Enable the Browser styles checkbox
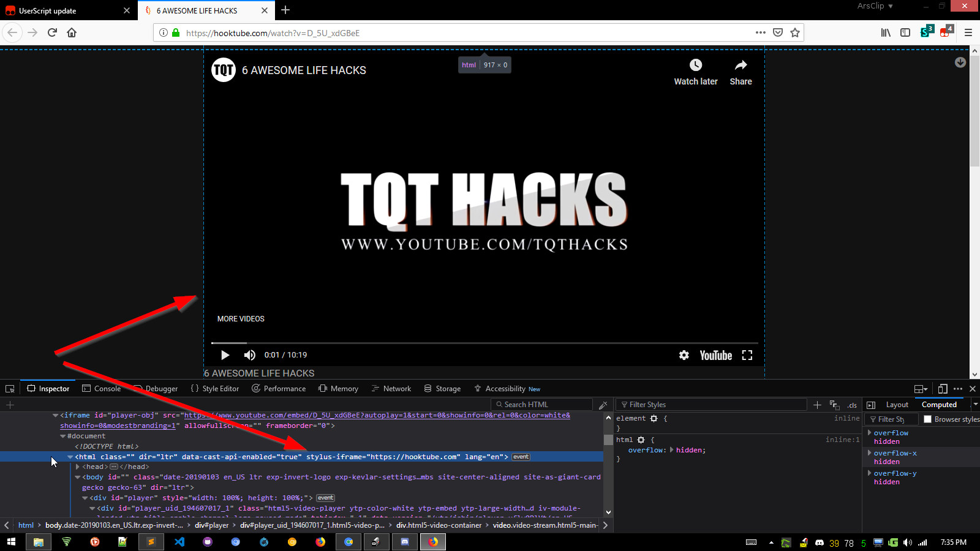The height and width of the screenshot is (551, 980). 927,419
